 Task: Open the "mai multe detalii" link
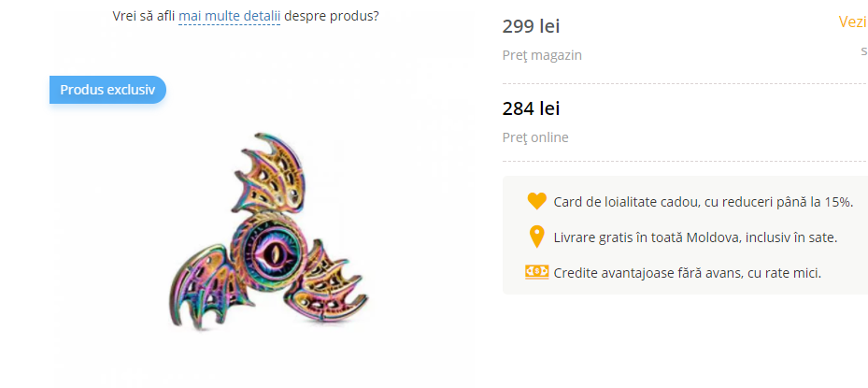tap(229, 17)
